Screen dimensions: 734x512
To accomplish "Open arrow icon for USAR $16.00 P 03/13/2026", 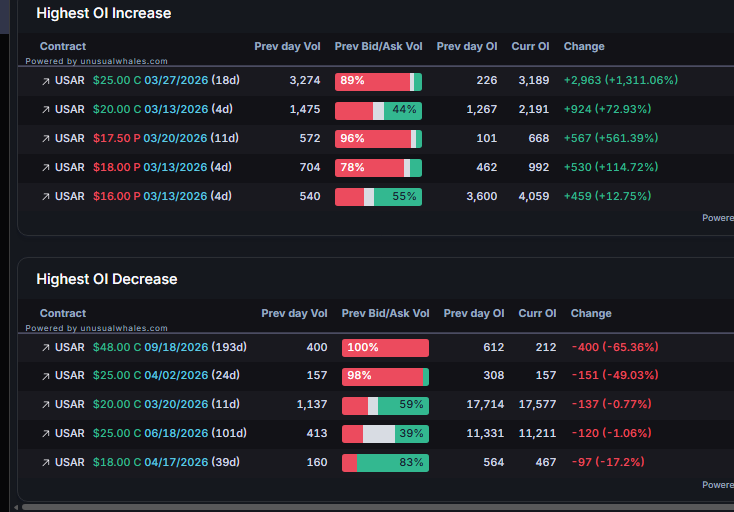I will 45,197.
